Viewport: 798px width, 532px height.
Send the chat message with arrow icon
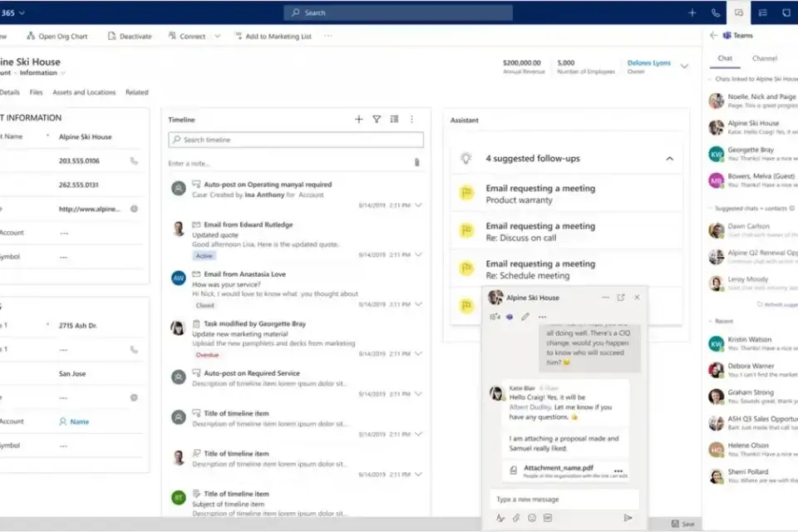point(628,518)
